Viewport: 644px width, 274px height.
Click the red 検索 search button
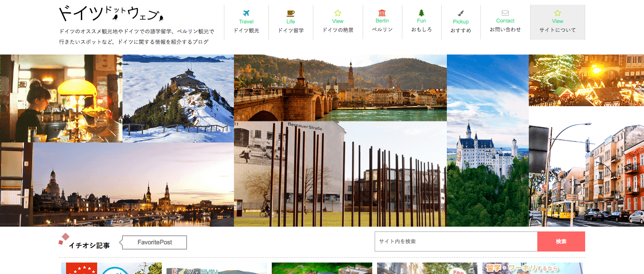561,241
